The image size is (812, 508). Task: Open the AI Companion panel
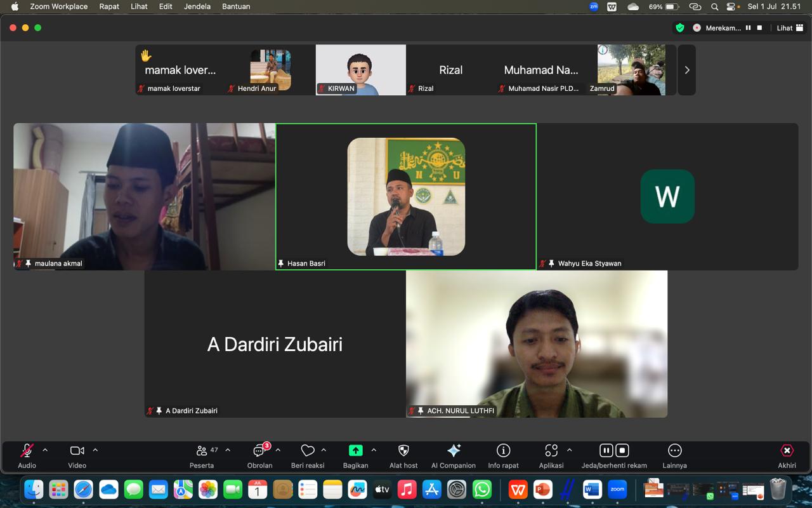point(453,457)
